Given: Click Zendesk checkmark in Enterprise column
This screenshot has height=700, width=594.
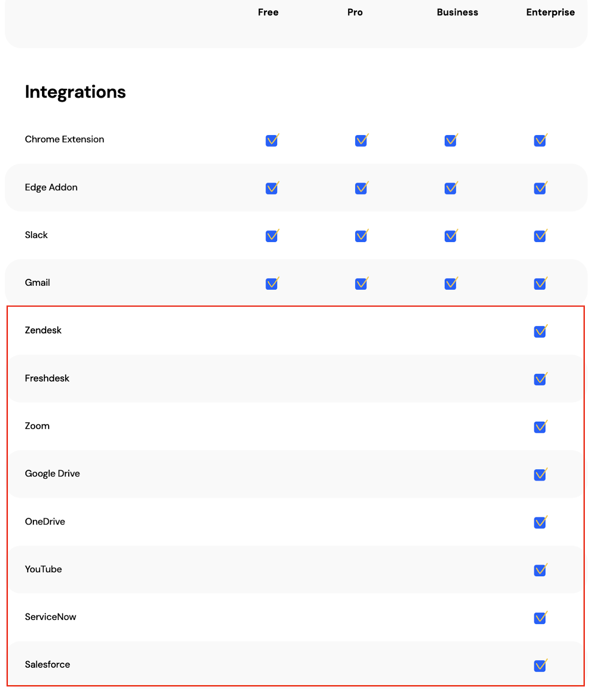Looking at the screenshot, I should [541, 331].
